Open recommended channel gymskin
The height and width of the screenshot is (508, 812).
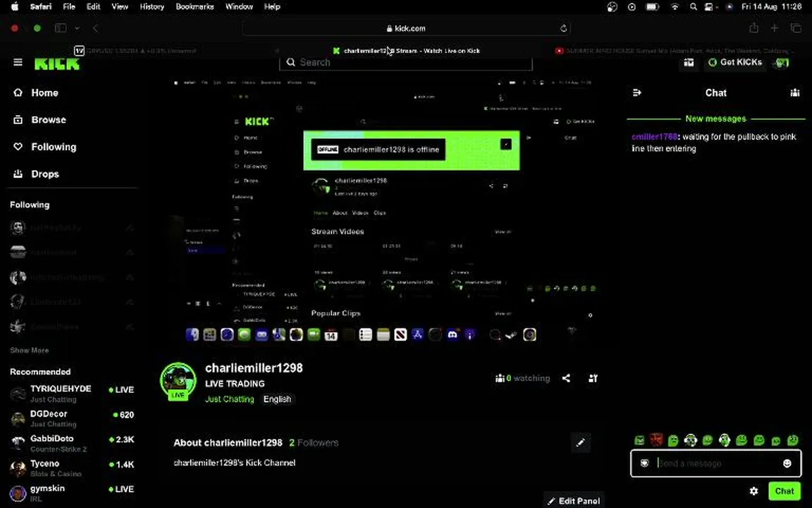point(71,493)
